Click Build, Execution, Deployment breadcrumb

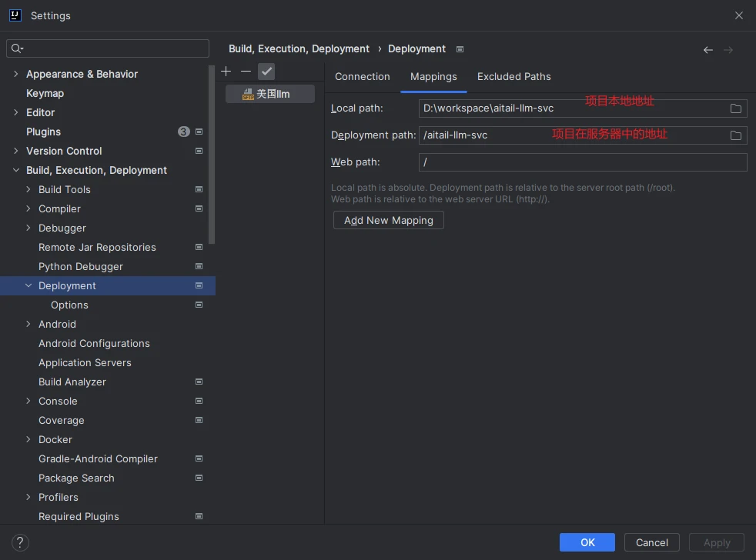tap(299, 49)
